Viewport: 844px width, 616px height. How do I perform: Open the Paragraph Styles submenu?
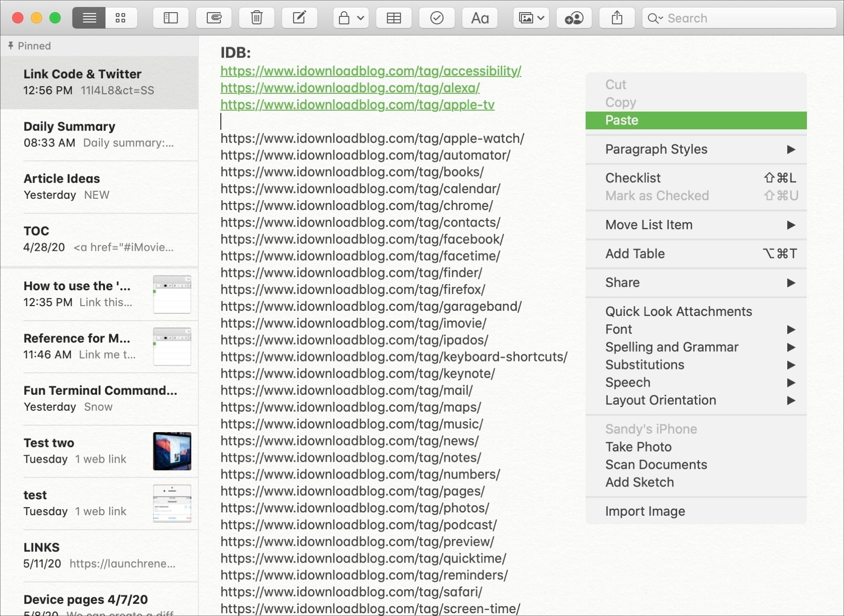[x=696, y=149]
